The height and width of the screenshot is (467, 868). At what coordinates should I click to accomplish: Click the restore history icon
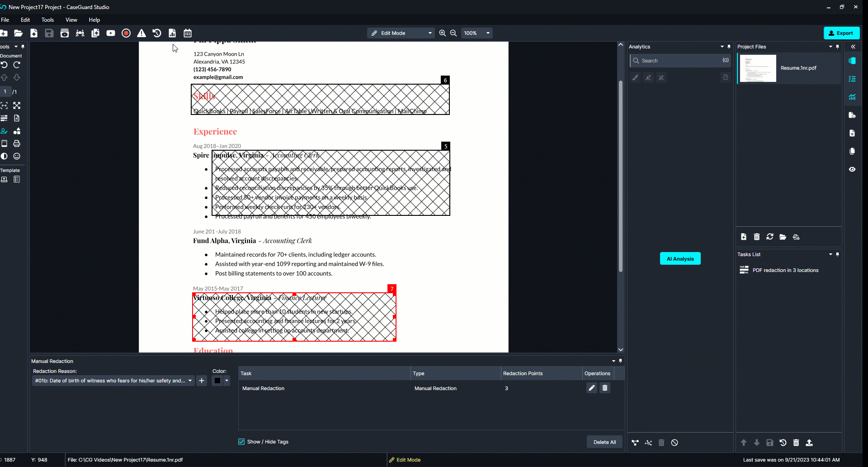pyautogui.click(x=157, y=33)
